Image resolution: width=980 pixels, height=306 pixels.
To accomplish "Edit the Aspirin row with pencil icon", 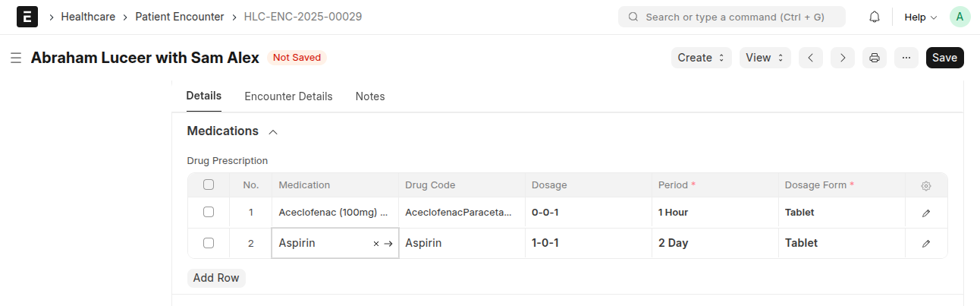I will [926, 244].
